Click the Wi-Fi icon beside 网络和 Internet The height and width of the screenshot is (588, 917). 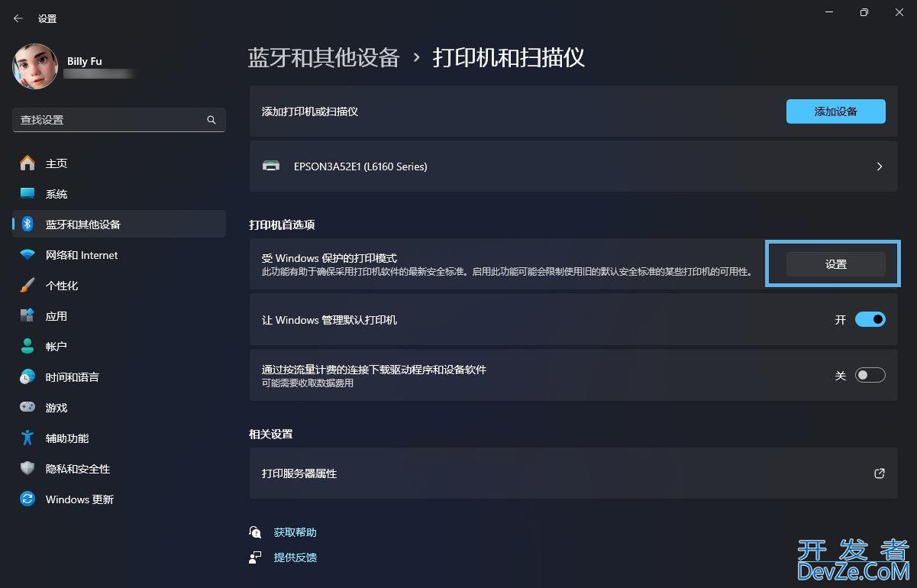point(27,255)
